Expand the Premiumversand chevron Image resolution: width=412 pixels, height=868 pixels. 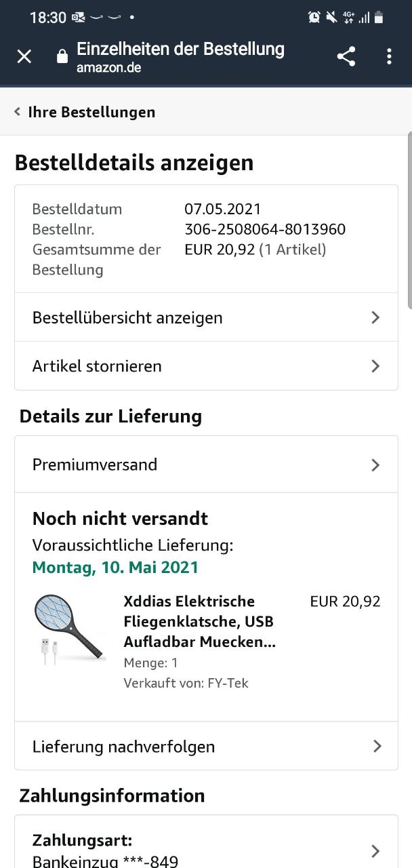(x=375, y=465)
